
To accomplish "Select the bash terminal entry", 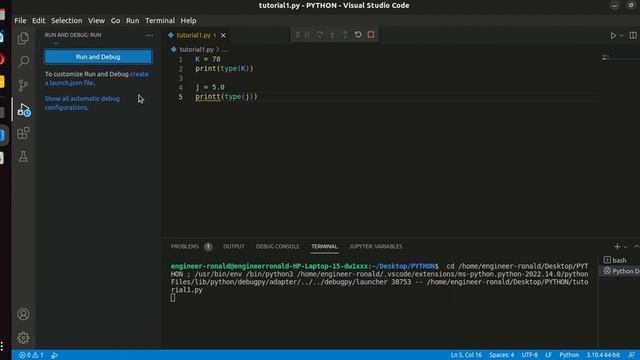I will [x=620, y=260].
